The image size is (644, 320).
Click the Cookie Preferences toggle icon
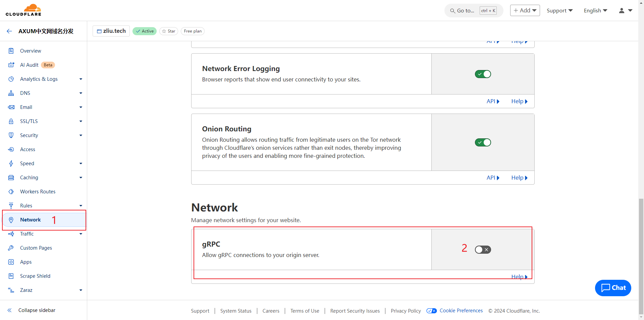tap(431, 311)
